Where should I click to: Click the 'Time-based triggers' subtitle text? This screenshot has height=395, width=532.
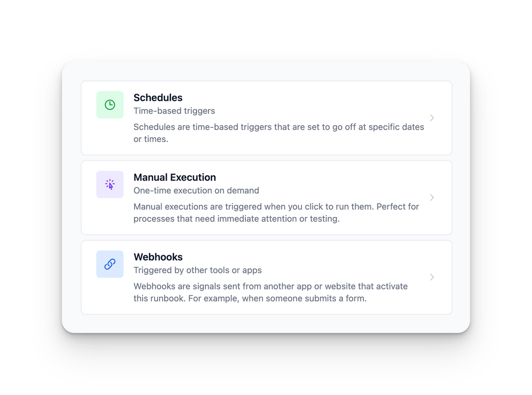click(174, 111)
